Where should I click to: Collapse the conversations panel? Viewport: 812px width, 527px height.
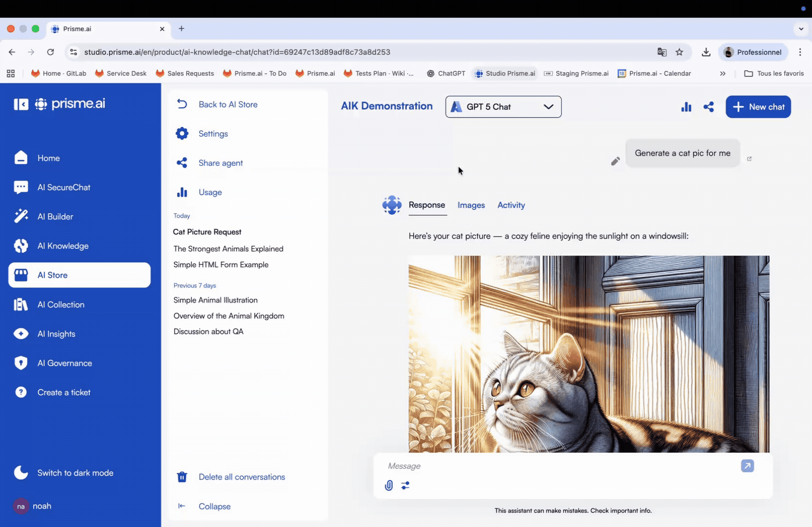click(204, 507)
